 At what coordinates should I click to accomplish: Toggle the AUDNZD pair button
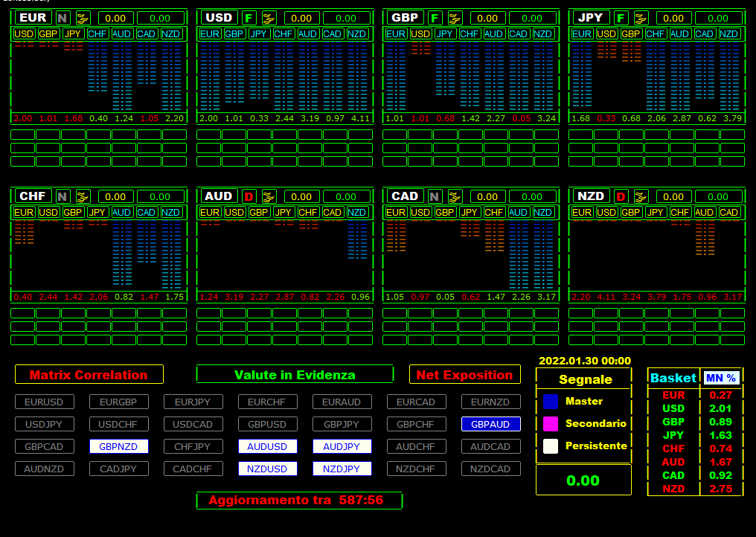pos(45,469)
